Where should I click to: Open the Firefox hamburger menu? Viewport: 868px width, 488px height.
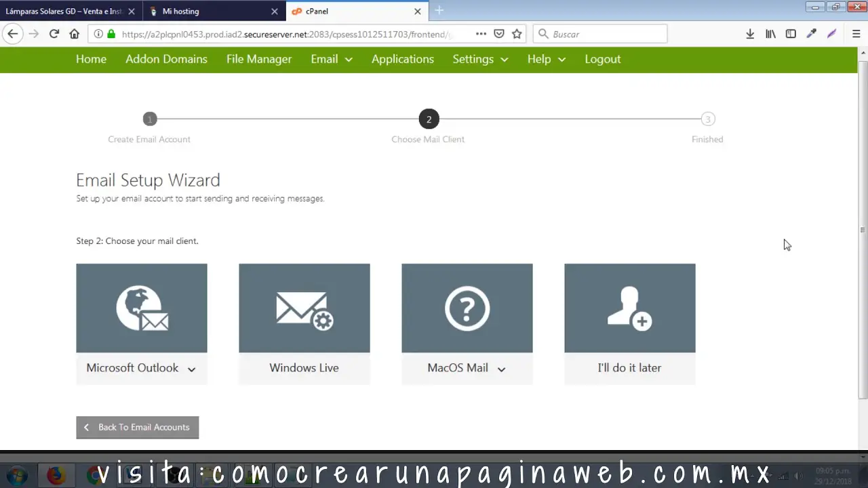point(856,34)
